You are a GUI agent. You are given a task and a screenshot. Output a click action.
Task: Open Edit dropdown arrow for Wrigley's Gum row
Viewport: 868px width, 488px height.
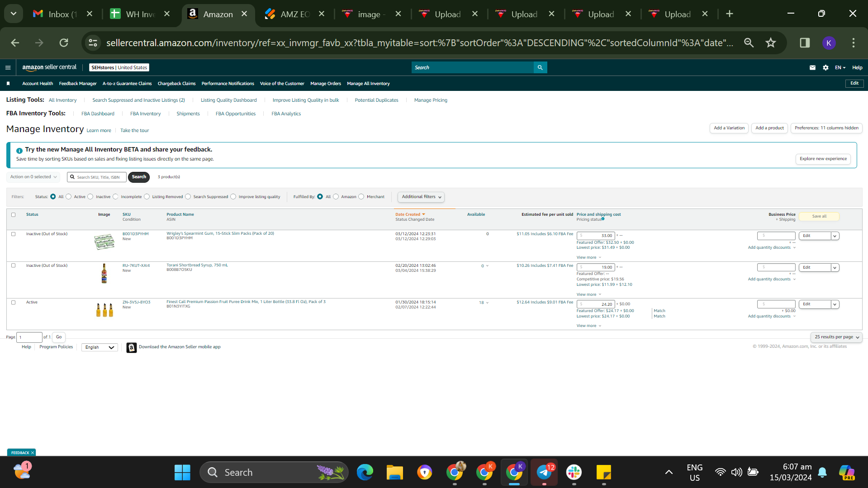(835, 236)
